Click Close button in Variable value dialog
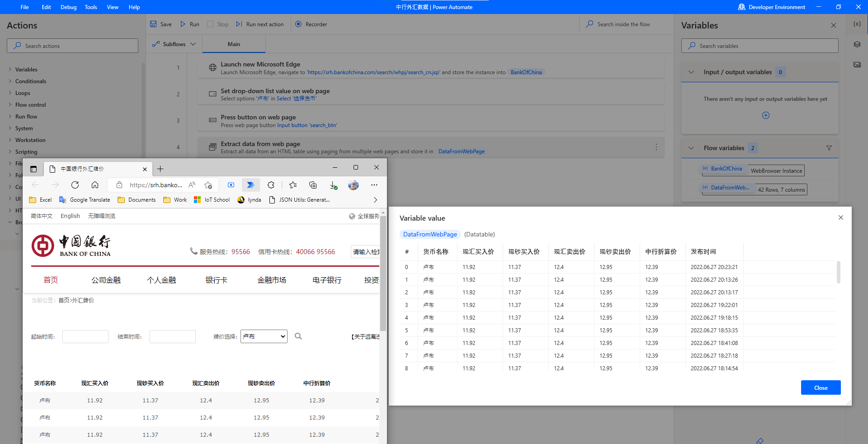The width and height of the screenshot is (868, 444). [821, 387]
